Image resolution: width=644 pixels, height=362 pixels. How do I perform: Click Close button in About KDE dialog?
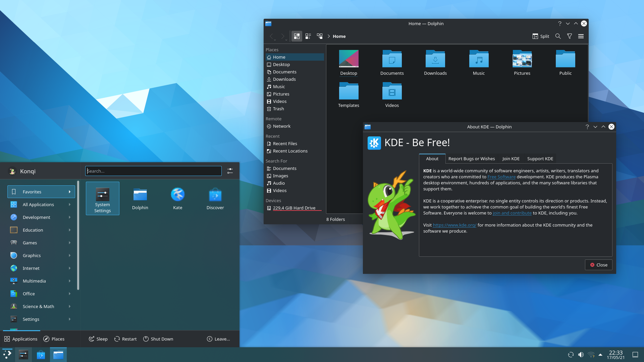[598, 265]
